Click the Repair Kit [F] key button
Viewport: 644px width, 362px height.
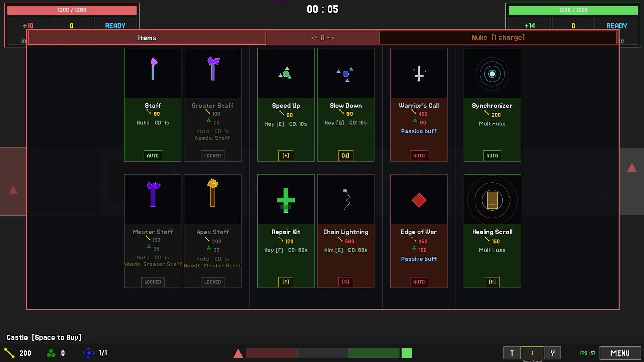286,282
